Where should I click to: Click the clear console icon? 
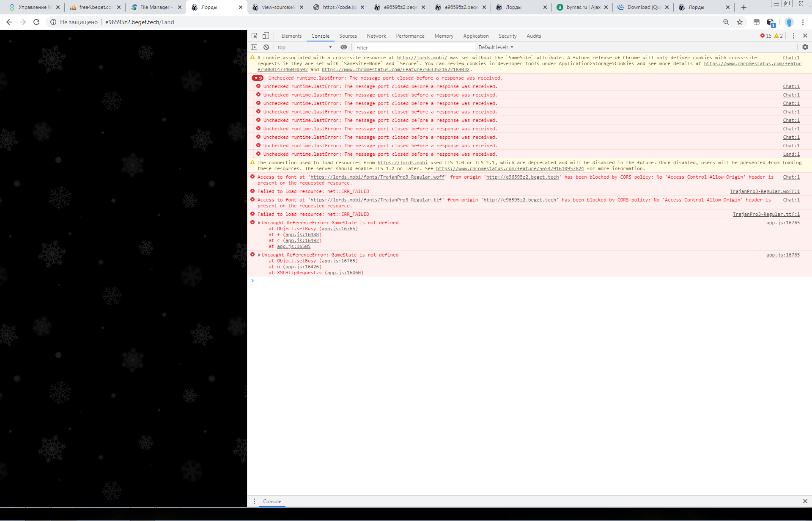coord(266,47)
